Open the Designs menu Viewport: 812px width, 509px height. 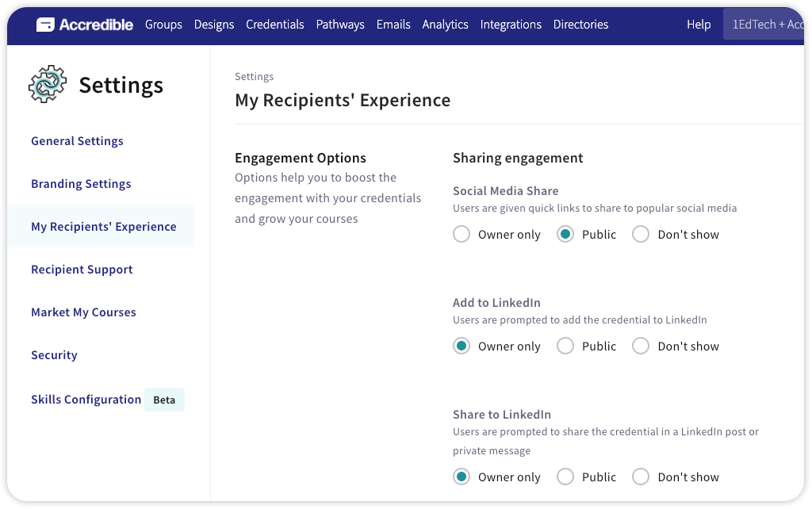tap(214, 25)
